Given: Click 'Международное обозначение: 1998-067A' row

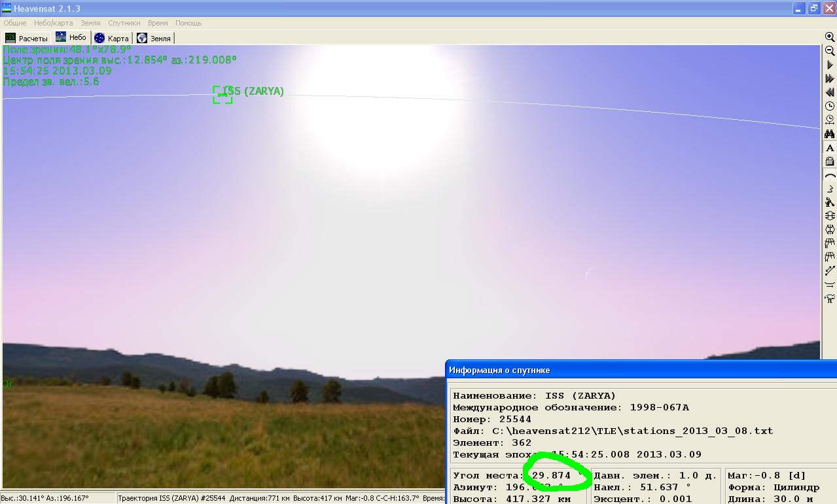Looking at the screenshot, I should point(571,407).
